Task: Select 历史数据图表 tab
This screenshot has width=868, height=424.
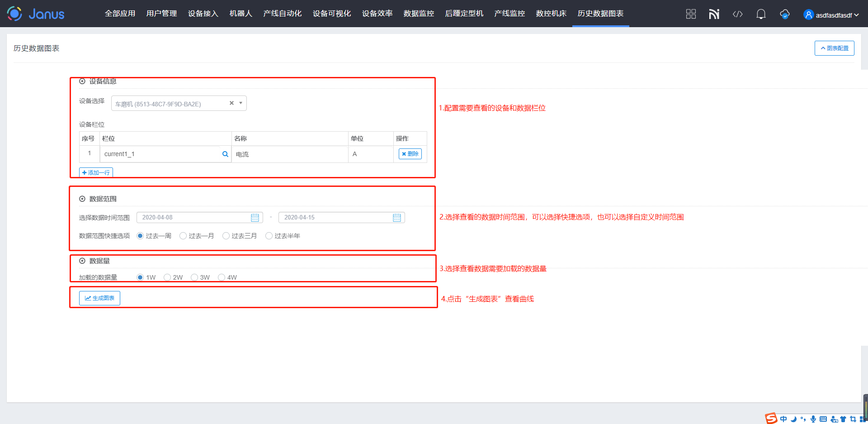Action: point(601,14)
